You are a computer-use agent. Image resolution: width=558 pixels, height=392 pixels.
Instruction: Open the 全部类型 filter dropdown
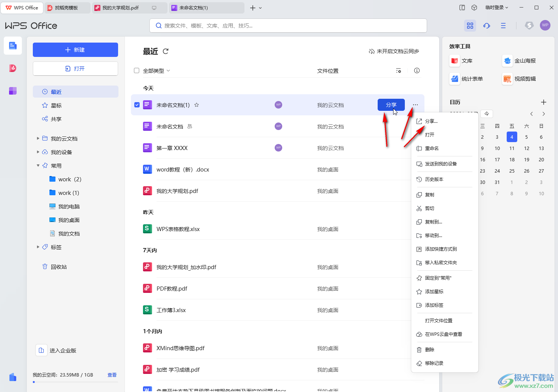coord(157,71)
